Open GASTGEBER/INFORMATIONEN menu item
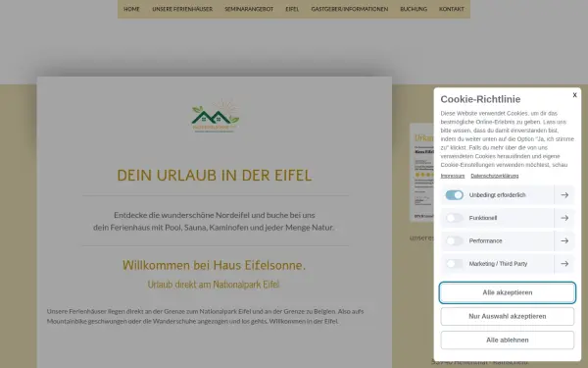This screenshot has height=368, width=588. click(350, 9)
